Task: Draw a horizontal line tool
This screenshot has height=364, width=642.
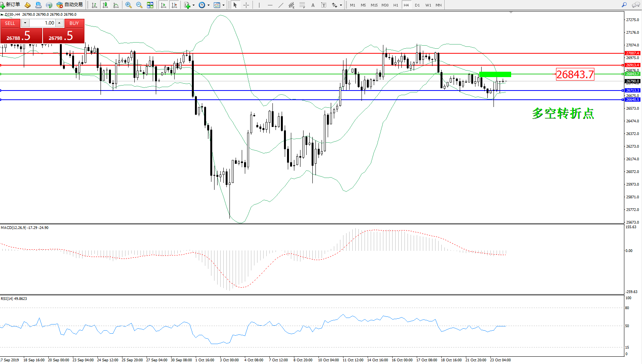Action: click(x=270, y=5)
